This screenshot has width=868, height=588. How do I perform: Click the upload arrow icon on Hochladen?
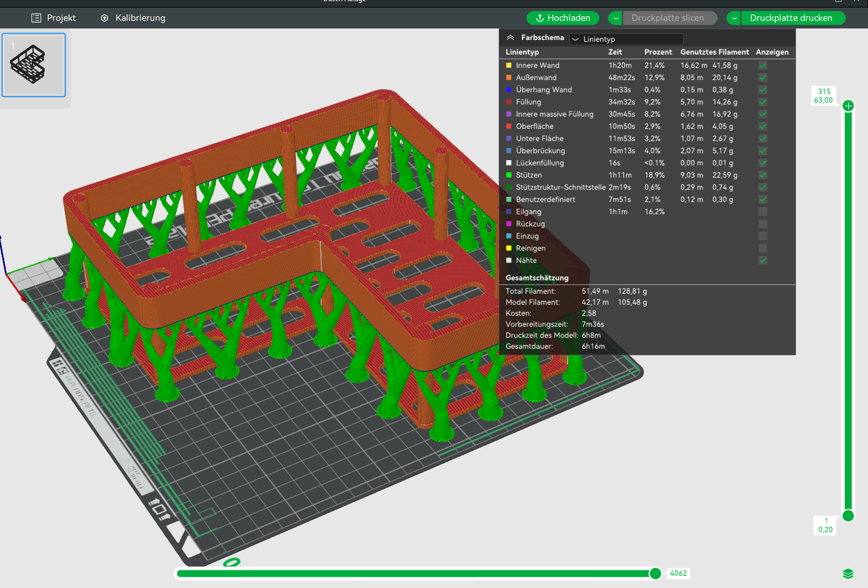click(539, 18)
